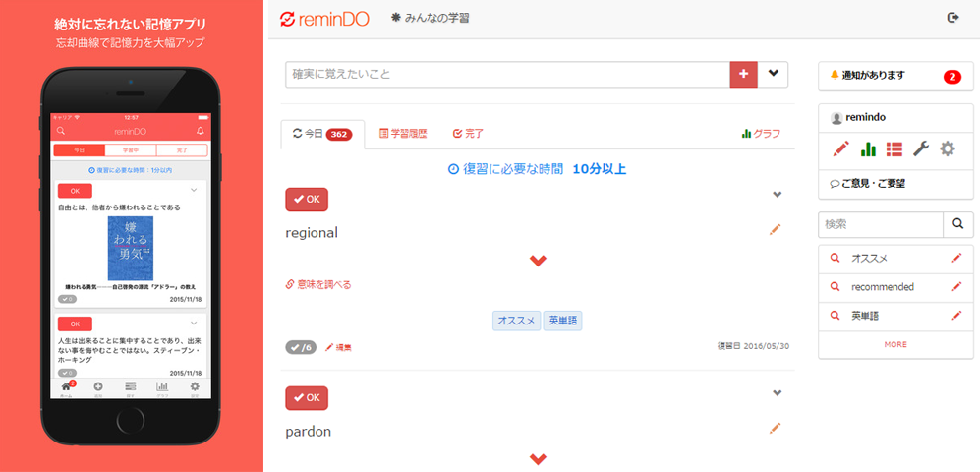The width and height of the screenshot is (980, 472).
Task: Select the オススメ tag on regional card
Action: 516,321
